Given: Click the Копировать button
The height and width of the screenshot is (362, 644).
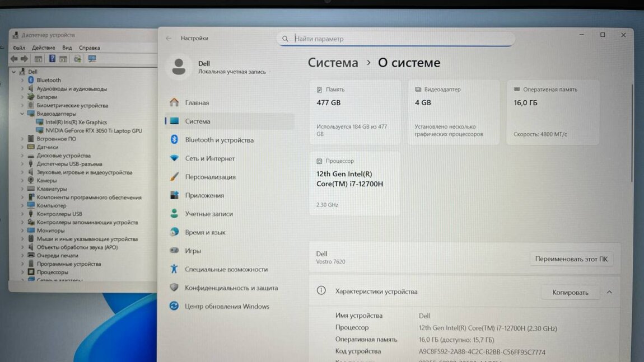Looking at the screenshot, I should pyautogui.click(x=570, y=292).
